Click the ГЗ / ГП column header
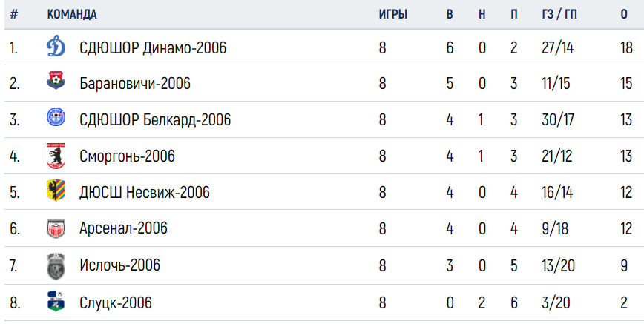Viewport: 644px width, 324px height. (559, 14)
